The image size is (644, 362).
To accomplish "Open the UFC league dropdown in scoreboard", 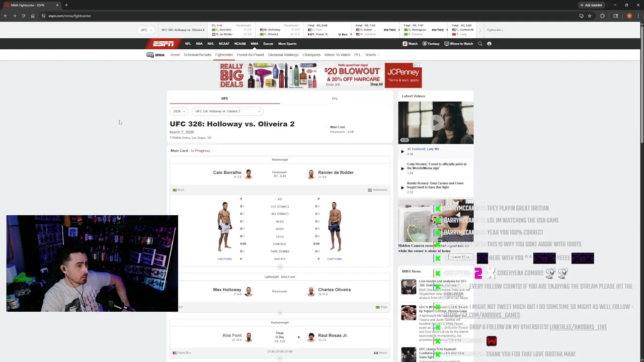I will 146,30.
